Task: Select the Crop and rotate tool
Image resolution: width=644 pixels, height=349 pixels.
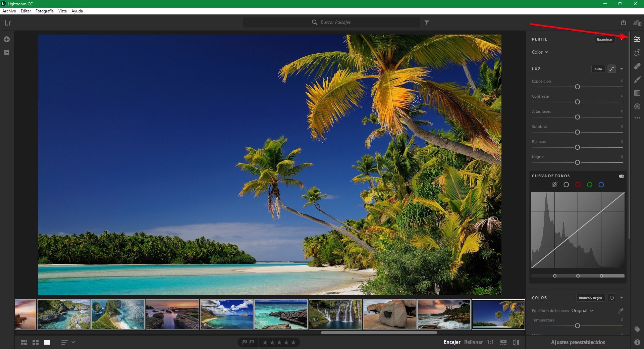Action: click(x=637, y=53)
